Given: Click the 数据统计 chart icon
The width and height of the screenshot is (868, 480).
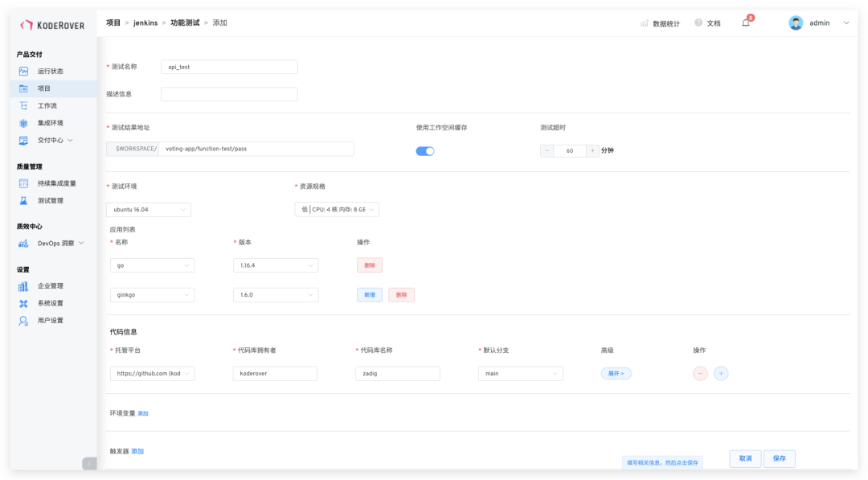Looking at the screenshot, I should (x=645, y=23).
